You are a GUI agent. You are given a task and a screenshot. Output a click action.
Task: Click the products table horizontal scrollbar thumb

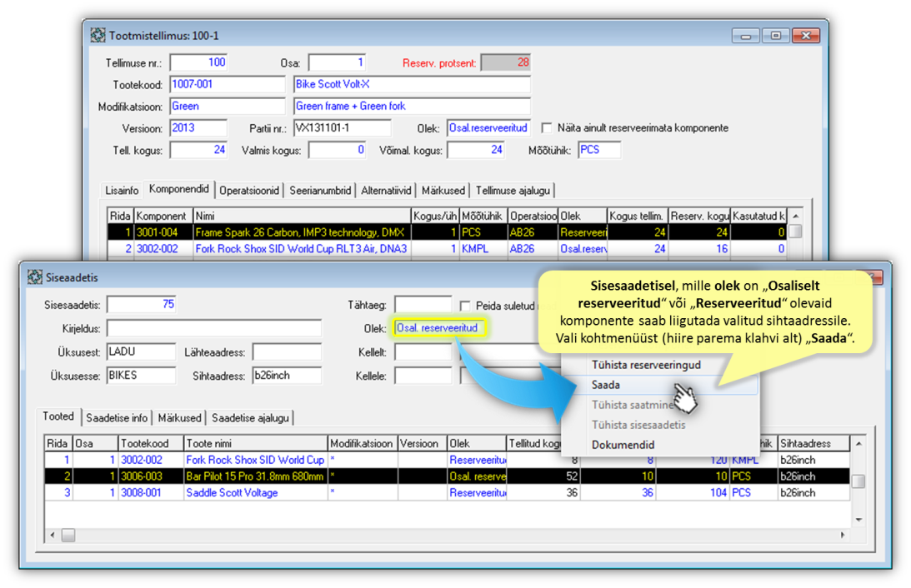pos(68,536)
